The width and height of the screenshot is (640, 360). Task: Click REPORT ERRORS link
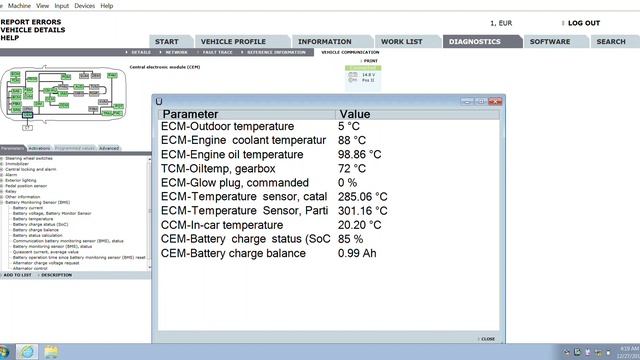coord(31,22)
